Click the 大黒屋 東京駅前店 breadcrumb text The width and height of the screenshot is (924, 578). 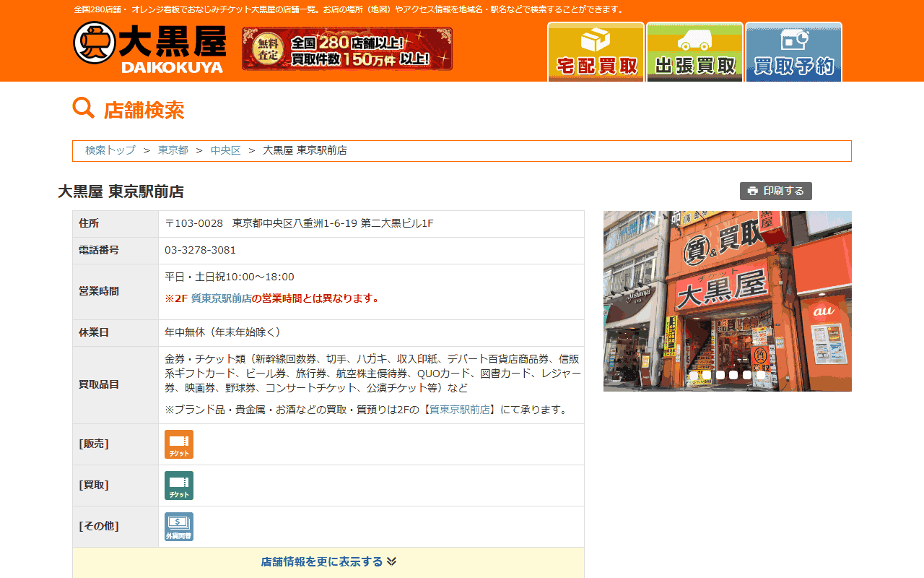(305, 150)
